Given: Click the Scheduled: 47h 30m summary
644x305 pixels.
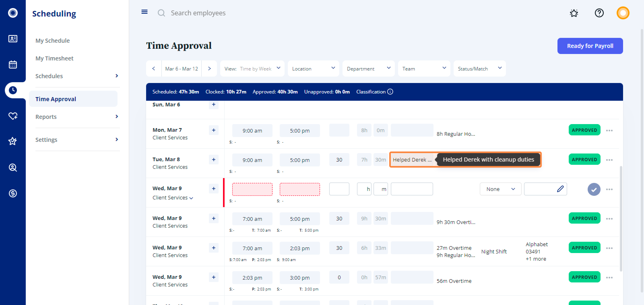Looking at the screenshot, I should coord(175,92).
